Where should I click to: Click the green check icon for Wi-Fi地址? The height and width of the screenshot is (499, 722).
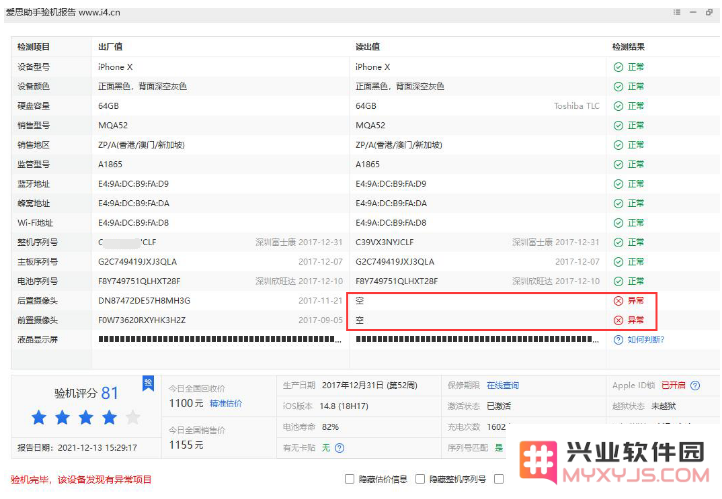coord(618,223)
